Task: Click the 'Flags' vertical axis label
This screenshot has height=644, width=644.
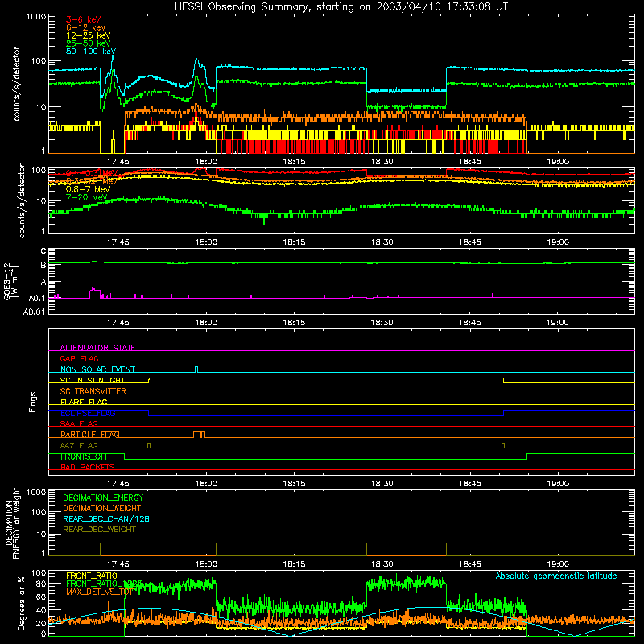Action: click(x=33, y=402)
